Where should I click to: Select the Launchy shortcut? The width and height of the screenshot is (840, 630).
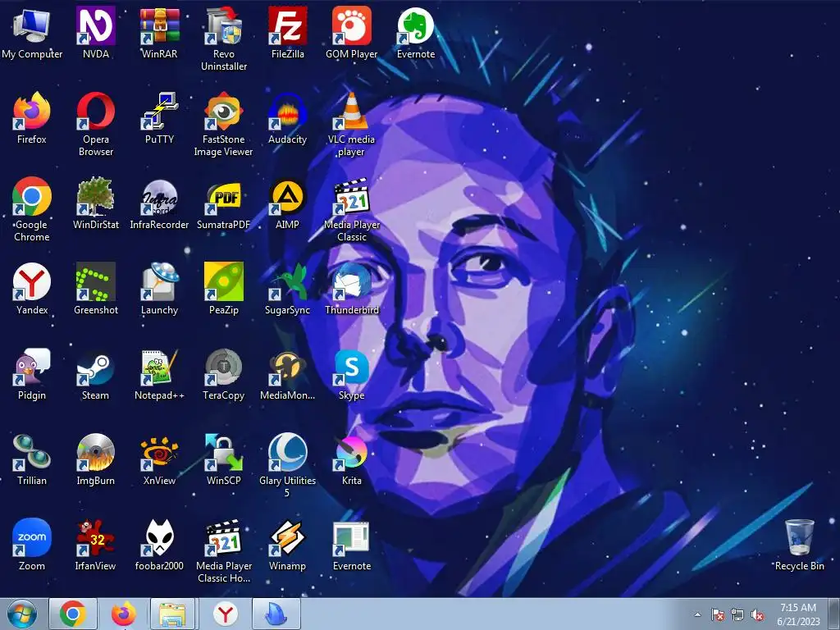(160, 281)
